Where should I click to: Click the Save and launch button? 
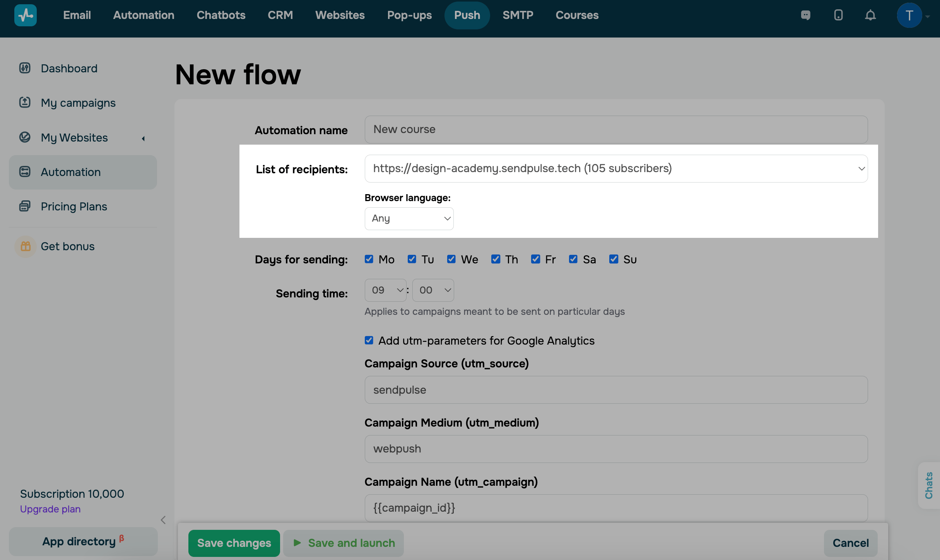click(344, 543)
